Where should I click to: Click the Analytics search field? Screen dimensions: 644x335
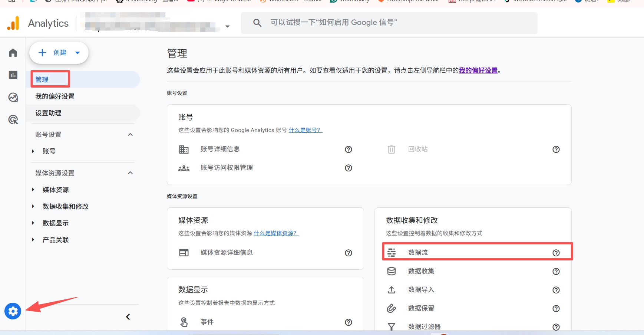coord(389,23)
